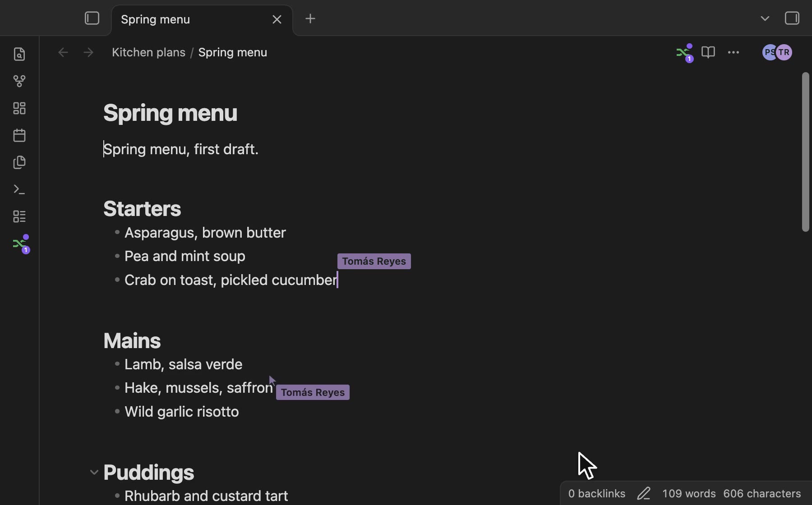
Task: Open the command palette terminal icon
Action: [19, 189]
